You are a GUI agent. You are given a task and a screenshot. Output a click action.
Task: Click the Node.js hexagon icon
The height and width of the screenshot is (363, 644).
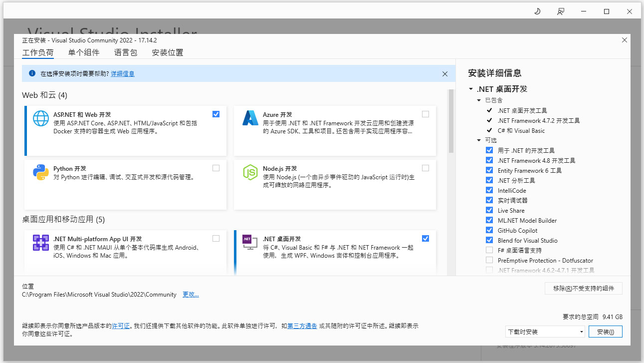pos(250,172)
